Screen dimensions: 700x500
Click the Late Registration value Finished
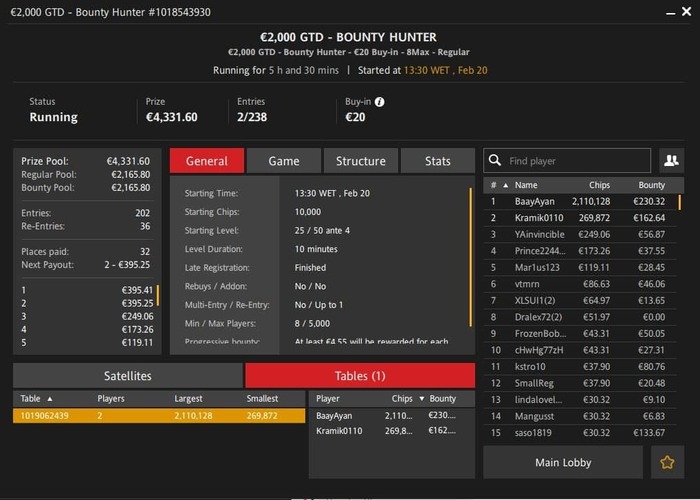(310, 268)
